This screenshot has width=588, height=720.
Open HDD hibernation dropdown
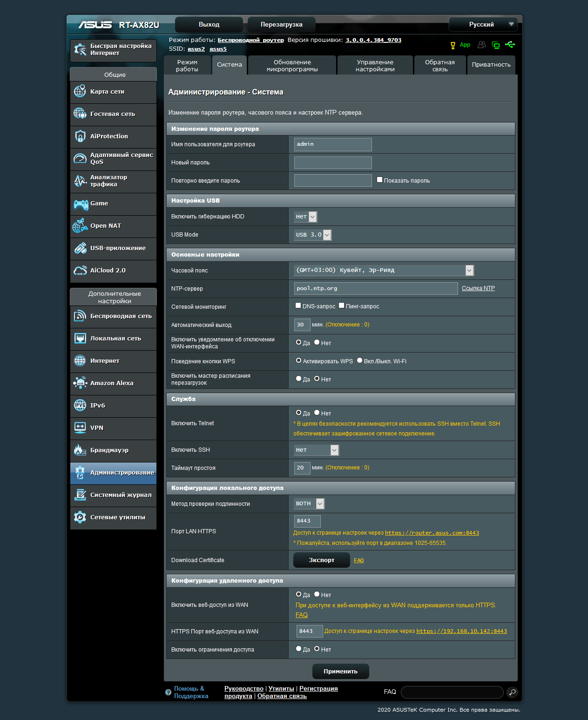point(305,217)
